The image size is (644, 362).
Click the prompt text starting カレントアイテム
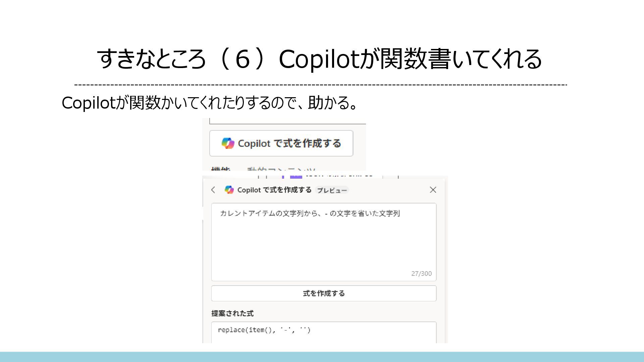pos(310,214)
